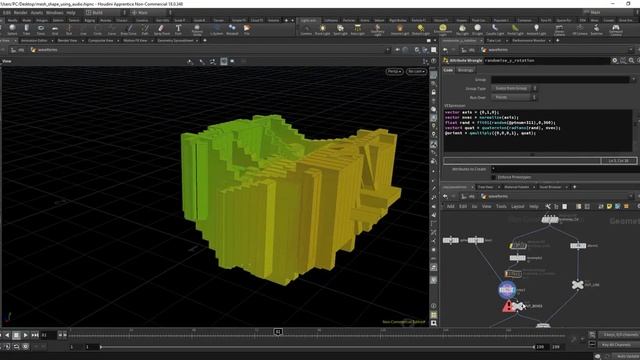This screenshot has width=640, height=360.
Task: Click the node name field randomize_y_rotation
Action: 547,60
